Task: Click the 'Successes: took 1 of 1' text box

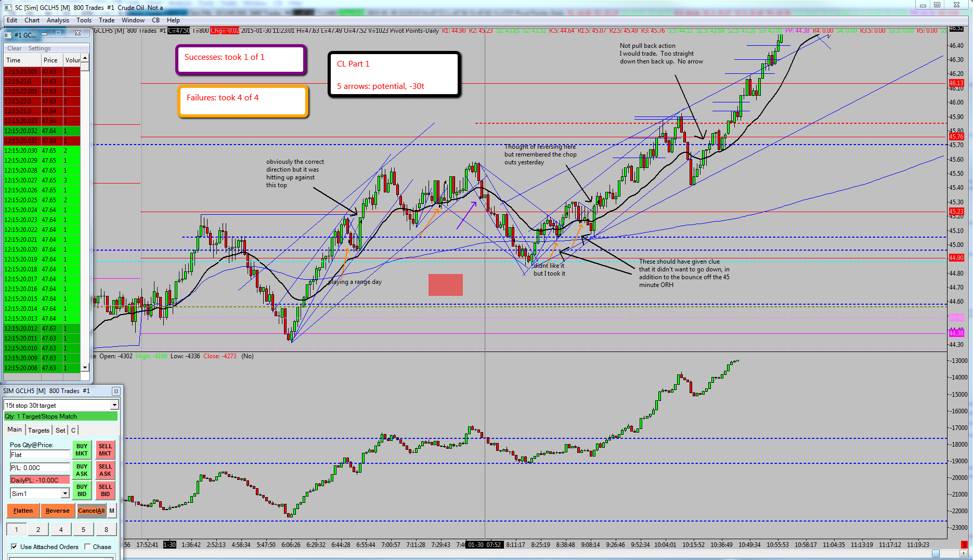Action: click(241, 60)
